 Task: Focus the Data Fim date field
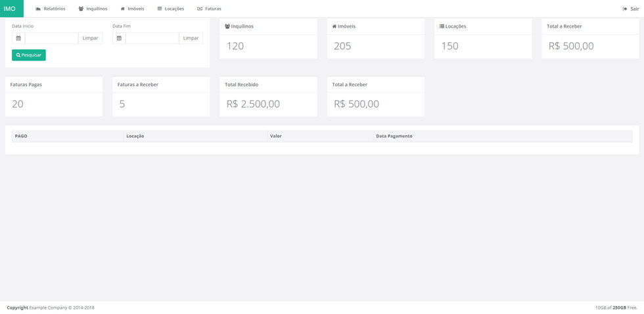[x=152, y=38]
